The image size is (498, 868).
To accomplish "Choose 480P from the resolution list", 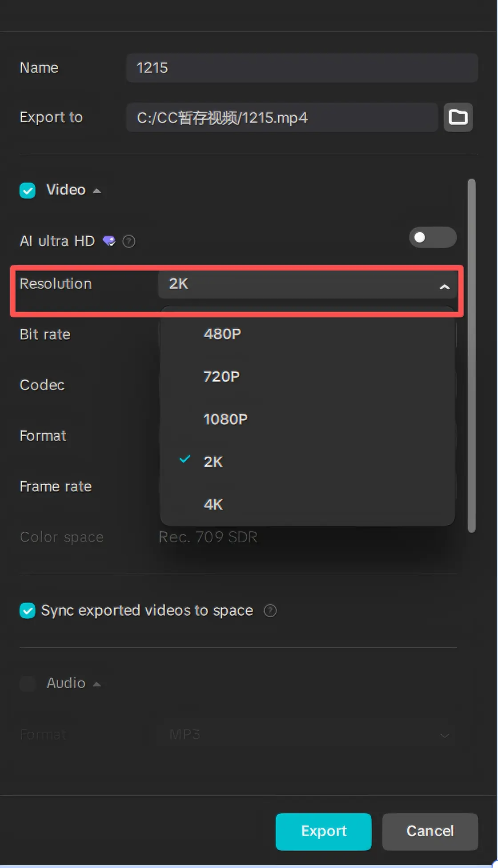I will coord(221,334).
